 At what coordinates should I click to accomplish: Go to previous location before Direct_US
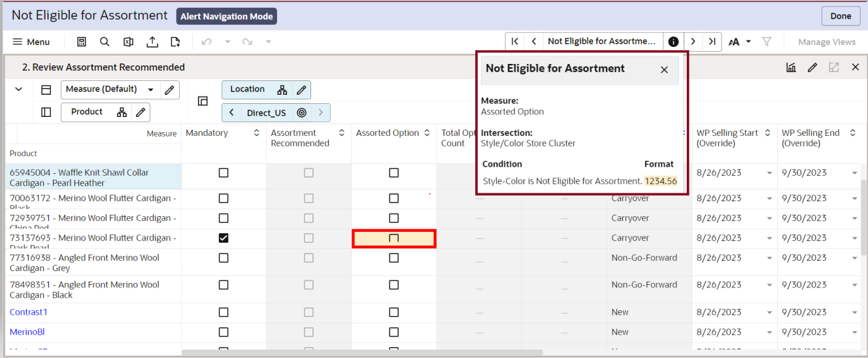231,112
